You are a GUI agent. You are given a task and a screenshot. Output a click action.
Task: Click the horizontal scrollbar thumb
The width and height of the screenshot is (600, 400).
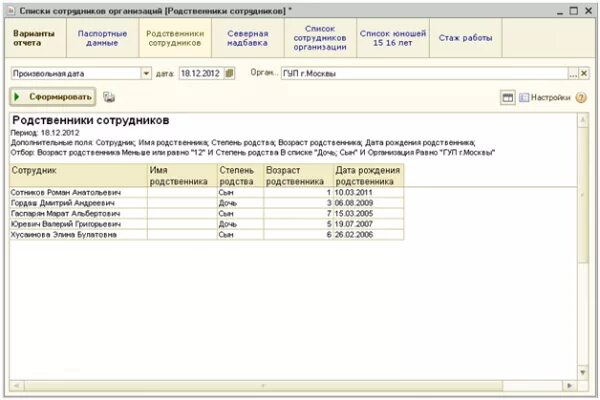pos(263,385)
